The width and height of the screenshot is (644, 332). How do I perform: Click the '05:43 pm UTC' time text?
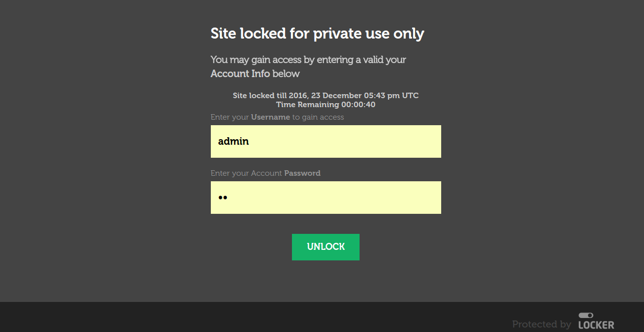pos(392,95)
